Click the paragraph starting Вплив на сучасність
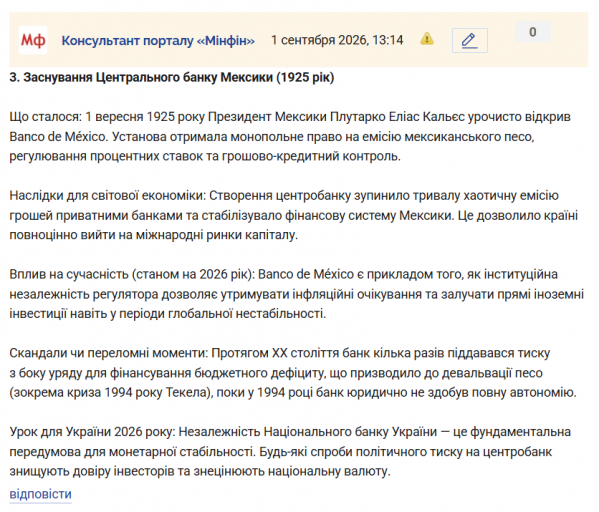599x512 pixels. pos(296,294)
